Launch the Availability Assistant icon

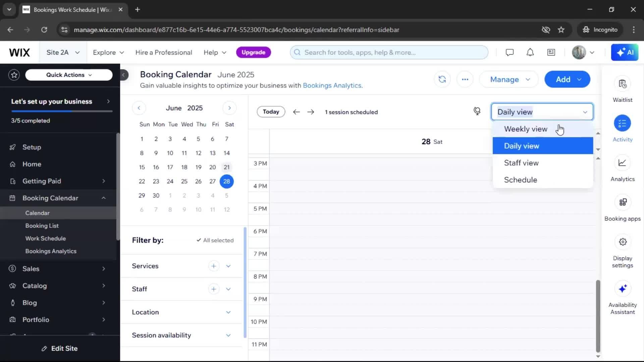pos(623,289)
